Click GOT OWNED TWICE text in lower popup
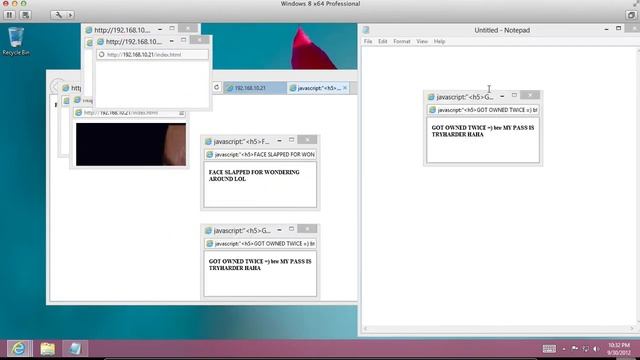 tap(260, 264)
